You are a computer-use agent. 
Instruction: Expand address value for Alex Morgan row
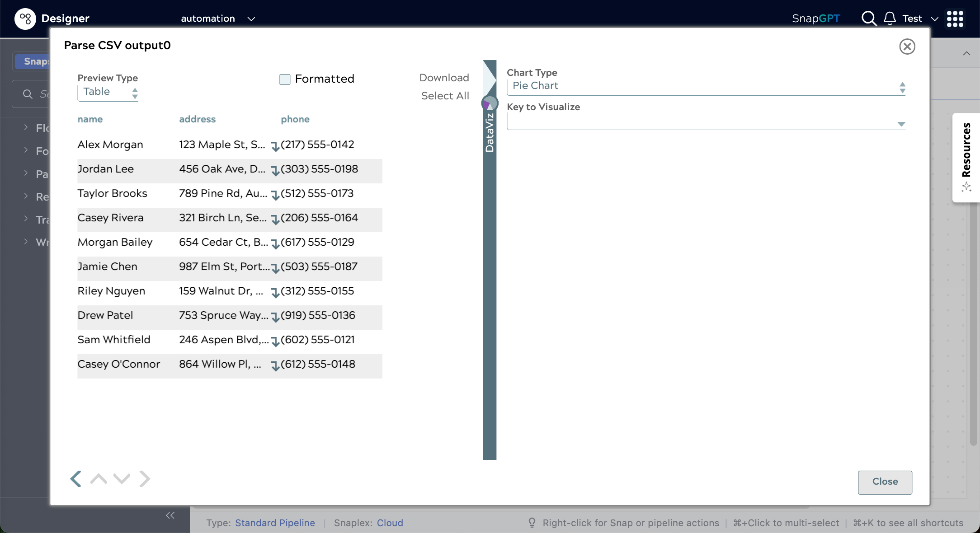(275, 146)
